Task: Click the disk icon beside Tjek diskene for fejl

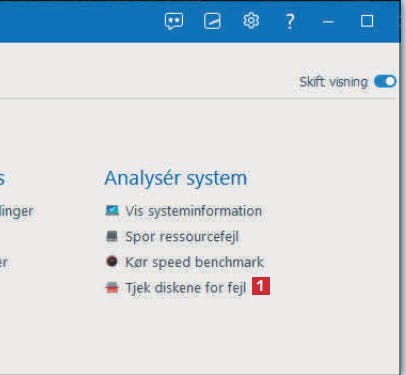Action: tap(112, 287)
